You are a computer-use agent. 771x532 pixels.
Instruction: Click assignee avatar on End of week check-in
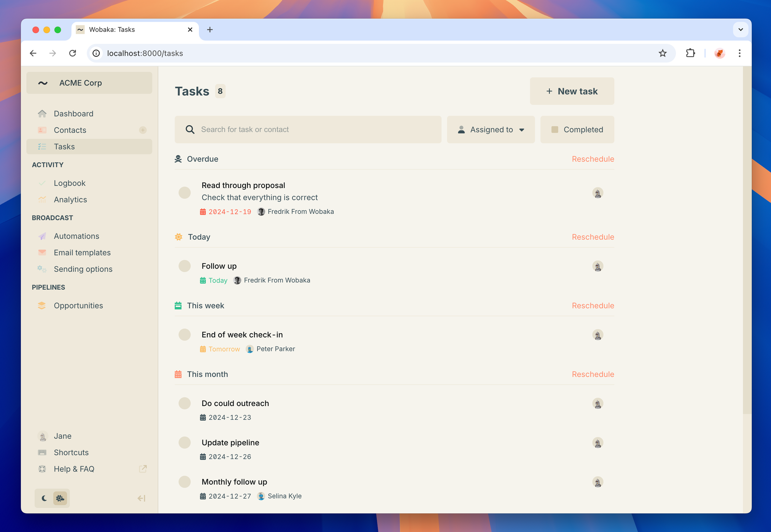tap(598, 335)
